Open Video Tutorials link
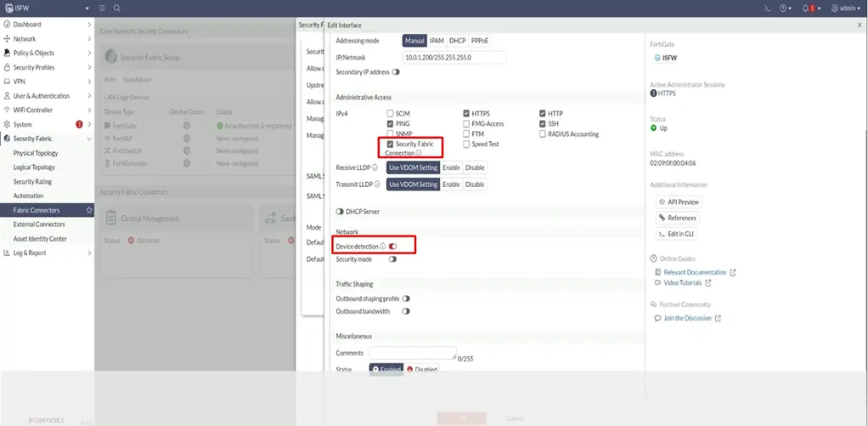This screenshot has height=426, width=868. tap(683, 283)
